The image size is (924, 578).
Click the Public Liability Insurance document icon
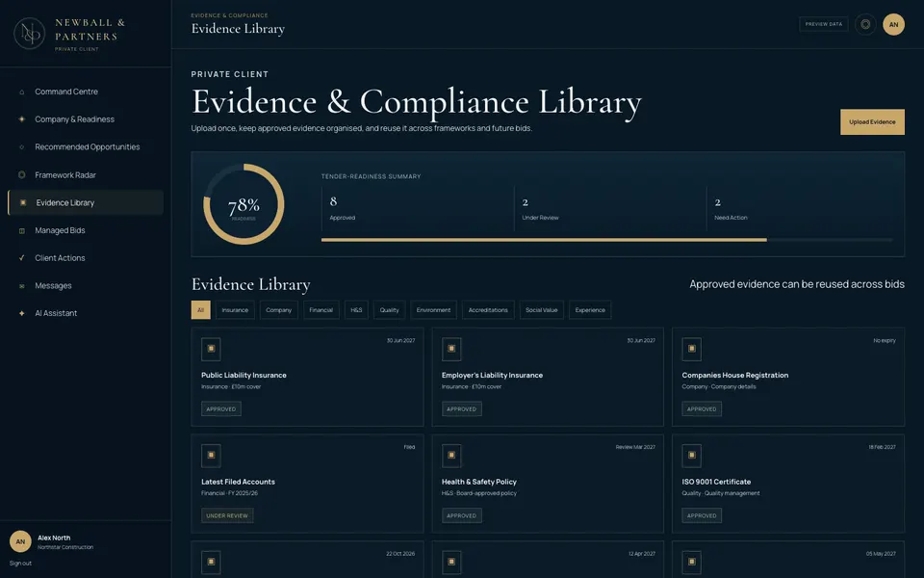[x=211, y=349]
